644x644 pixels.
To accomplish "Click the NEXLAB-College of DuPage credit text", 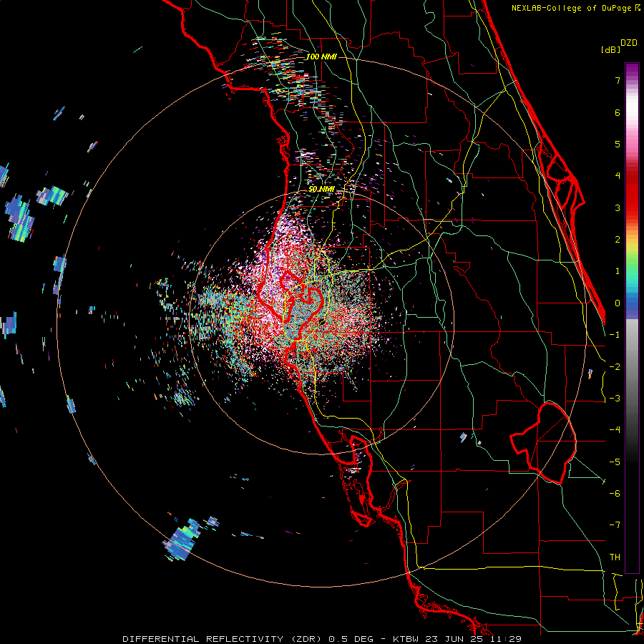I will point(572,8).
